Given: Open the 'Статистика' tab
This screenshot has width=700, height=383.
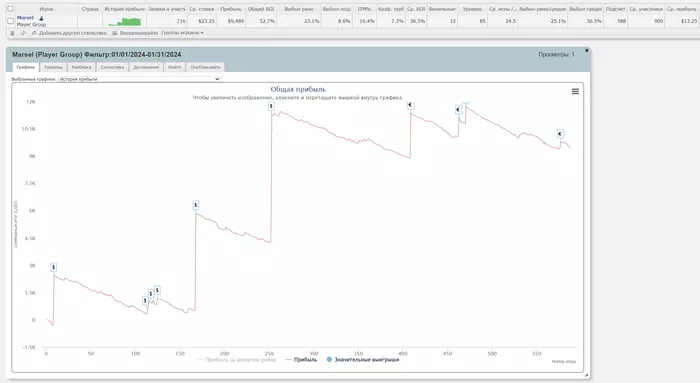Looking at the screenshot, I should click(x=112, y=67).
